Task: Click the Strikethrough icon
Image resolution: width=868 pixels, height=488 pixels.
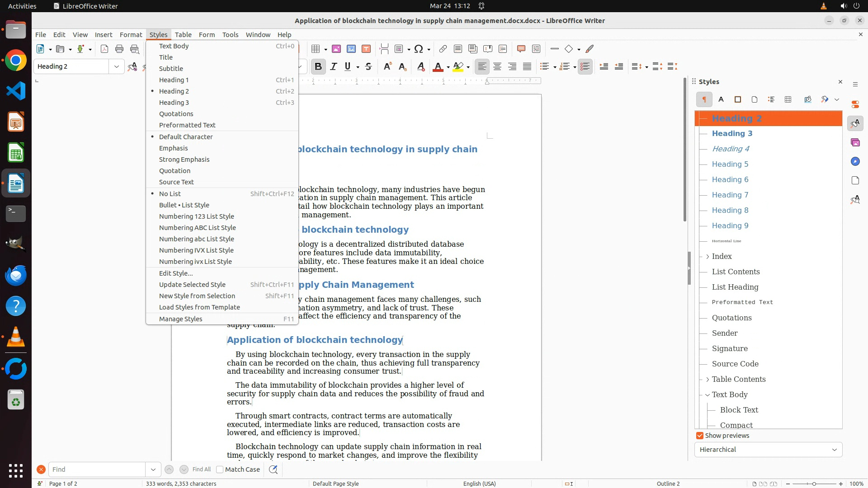Action: click(x=368, y=67)
